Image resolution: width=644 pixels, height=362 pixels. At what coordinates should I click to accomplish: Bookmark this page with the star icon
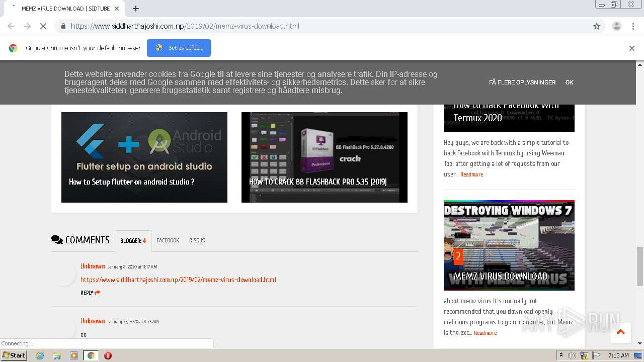click(597, 26)
